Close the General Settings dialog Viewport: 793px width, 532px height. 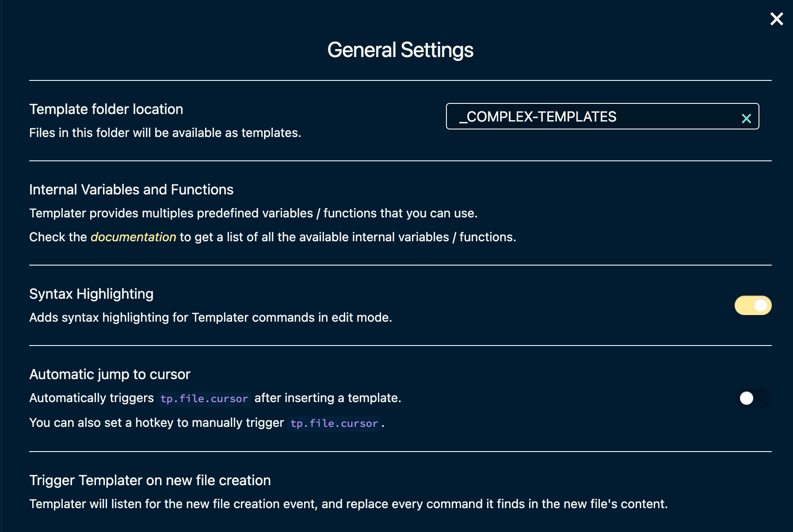pyautogui.click(x=776, y=19)
